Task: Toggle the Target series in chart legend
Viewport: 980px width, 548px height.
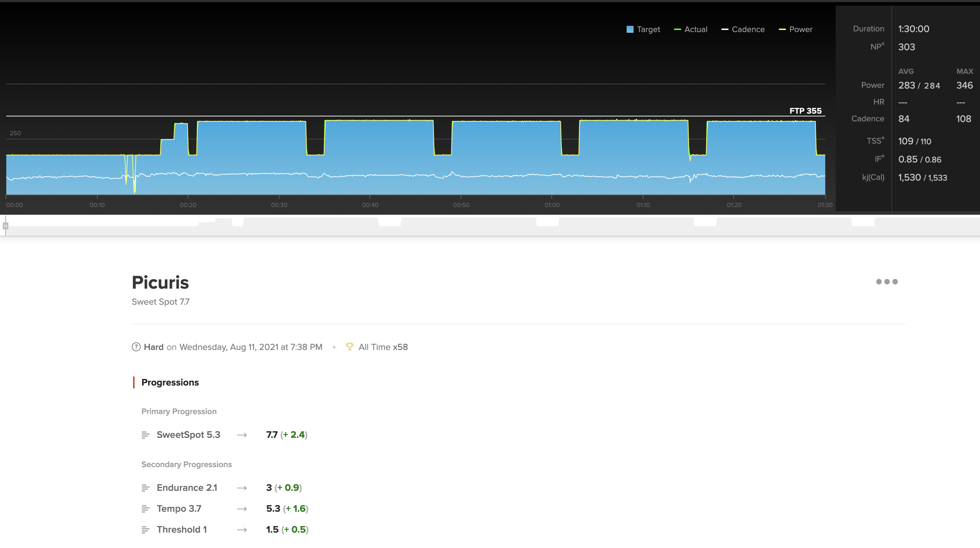Action: [x=643, y=29]
